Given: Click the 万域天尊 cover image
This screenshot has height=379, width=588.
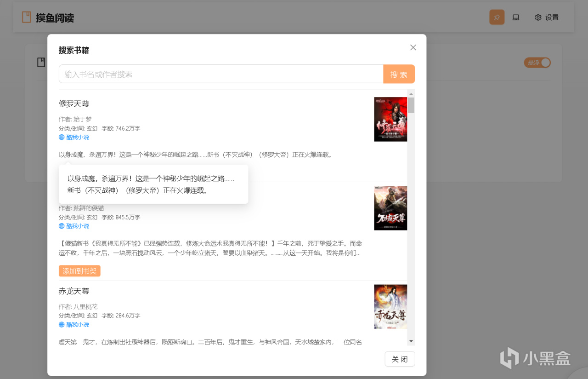Looking at the screenshot, I should (x=390, y=208).
